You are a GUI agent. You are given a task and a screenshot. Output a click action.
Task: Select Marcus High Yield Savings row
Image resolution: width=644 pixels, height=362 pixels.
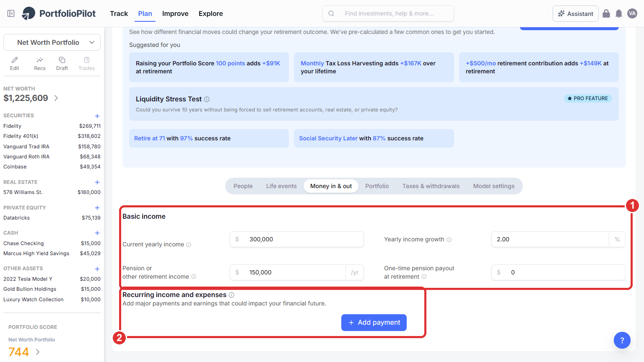(x=52, y=253)
